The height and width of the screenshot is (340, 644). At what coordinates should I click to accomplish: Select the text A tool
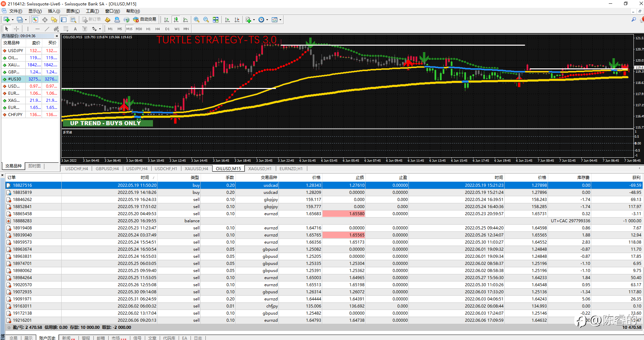click(75, 29)
